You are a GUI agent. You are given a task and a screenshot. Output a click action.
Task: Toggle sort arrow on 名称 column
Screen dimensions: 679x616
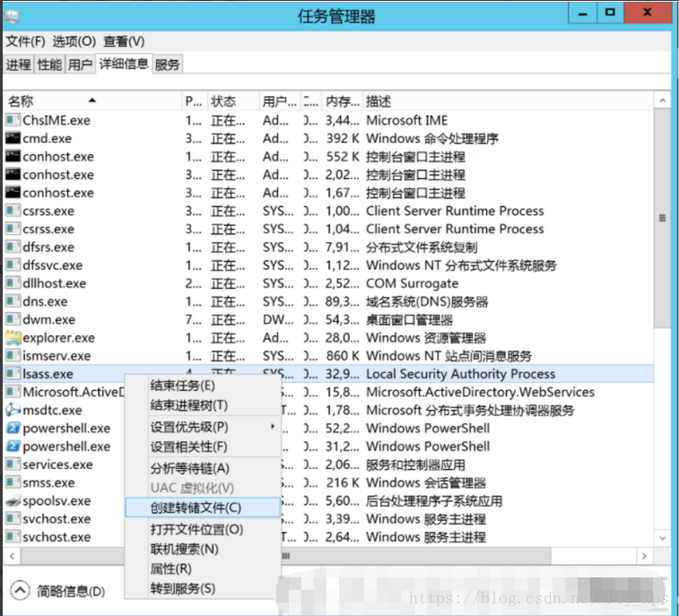pyautogui.click(x=91, y=100)
